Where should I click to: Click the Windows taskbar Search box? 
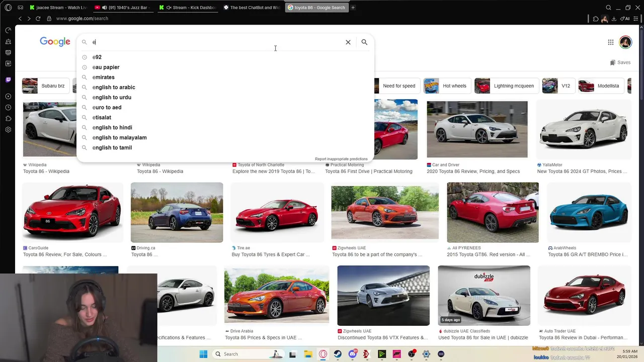[x=249, y=354]
